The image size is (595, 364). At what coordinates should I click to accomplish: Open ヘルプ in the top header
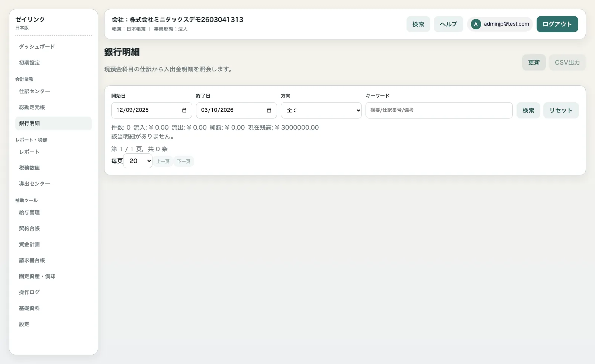448,24
